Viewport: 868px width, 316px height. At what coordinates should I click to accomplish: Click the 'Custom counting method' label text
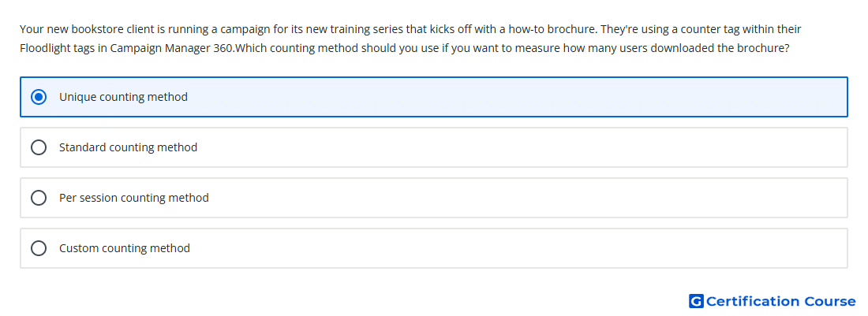pos(125,248)
